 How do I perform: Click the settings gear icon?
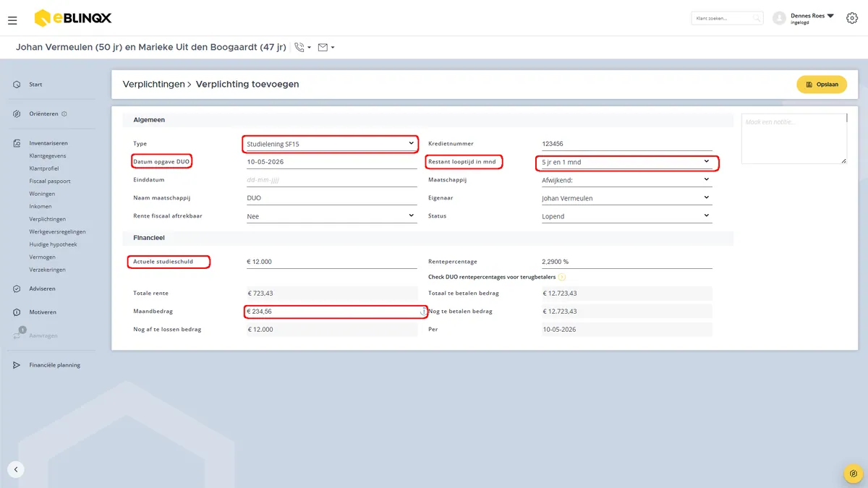852,18
